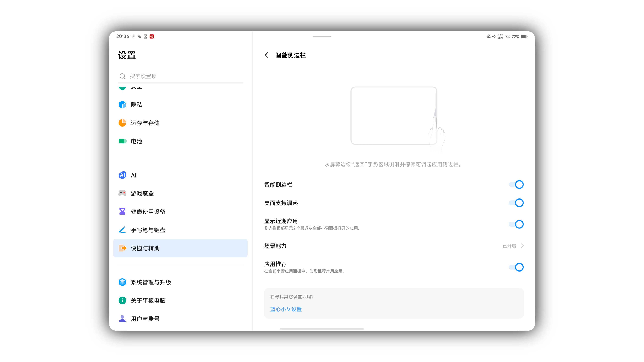Toggle the 应用推荐 switch
The height and width of the screenshot is (362, 644).
(516, 267)
